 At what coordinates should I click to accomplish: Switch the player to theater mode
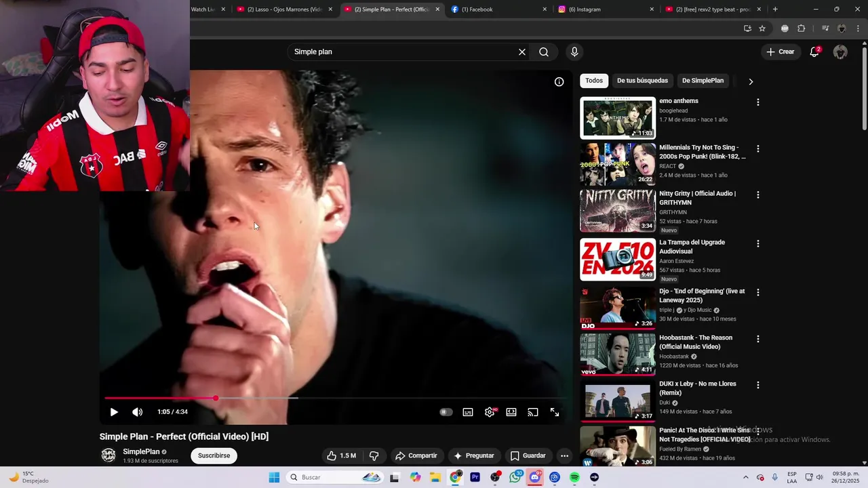click(511, 412)
